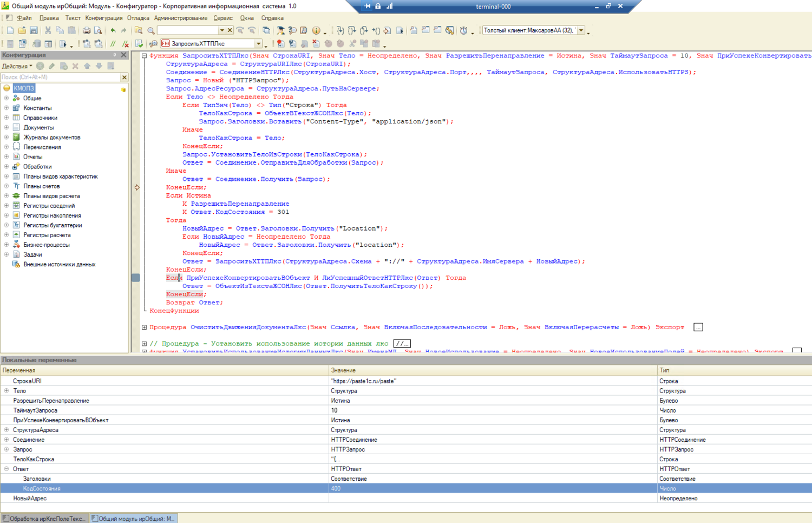Open the Действия actions button

click(x=17, y=66)
